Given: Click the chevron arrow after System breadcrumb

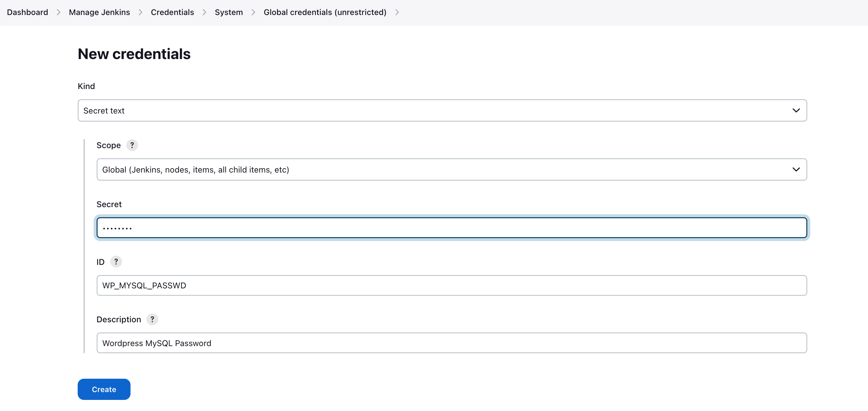Looking at the screenshot, I should tap(254, 12).
